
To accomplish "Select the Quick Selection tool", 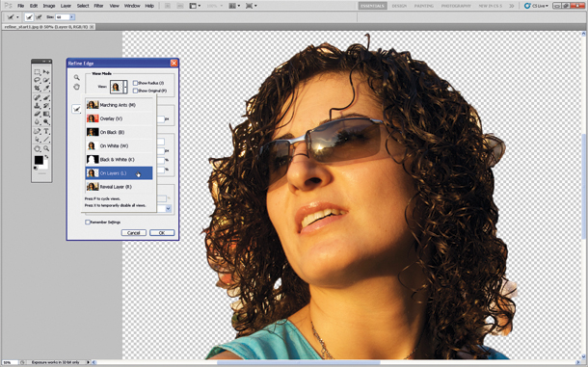I will [46, 80].
